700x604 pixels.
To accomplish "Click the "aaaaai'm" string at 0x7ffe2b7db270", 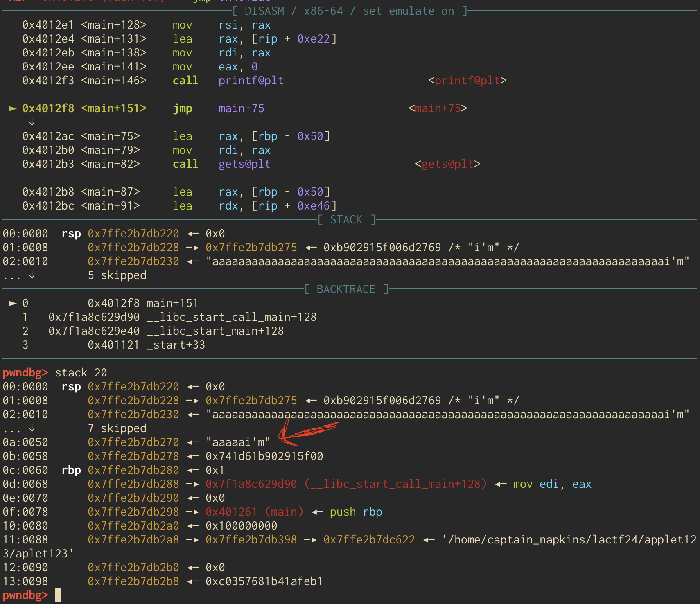I will point(238,442).
